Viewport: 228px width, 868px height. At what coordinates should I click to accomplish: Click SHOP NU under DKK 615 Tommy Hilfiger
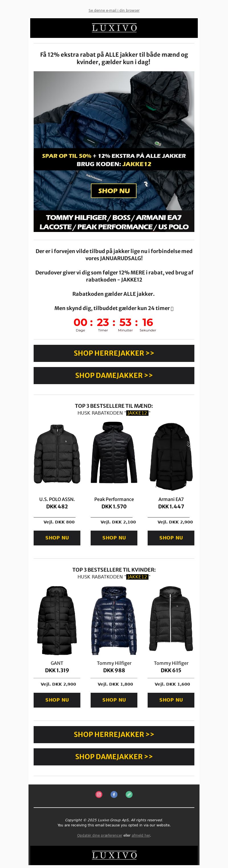point(171,700)
